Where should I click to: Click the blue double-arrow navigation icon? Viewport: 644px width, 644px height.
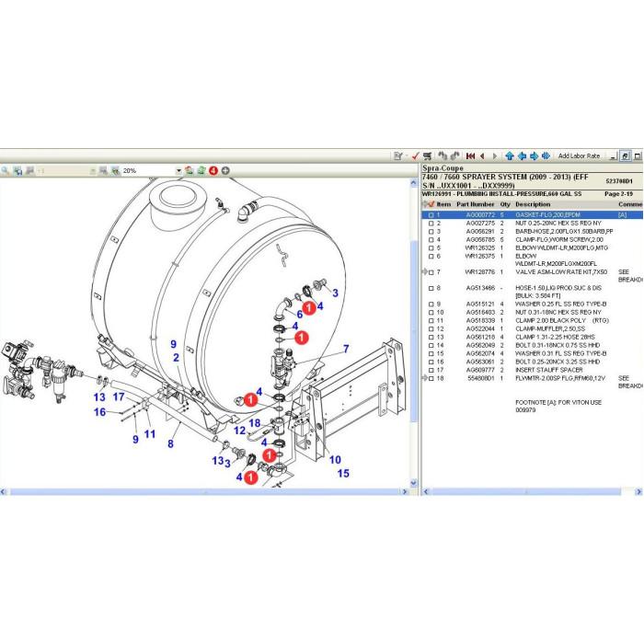(x=546, y=156)
